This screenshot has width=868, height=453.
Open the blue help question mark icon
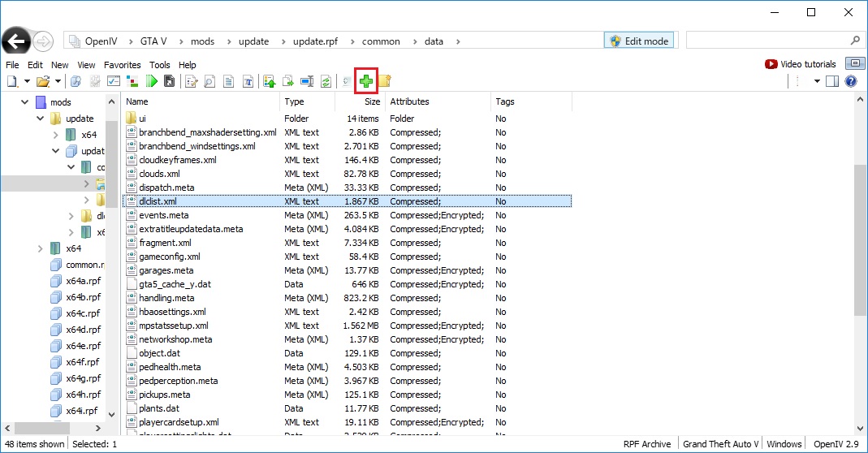851,81
